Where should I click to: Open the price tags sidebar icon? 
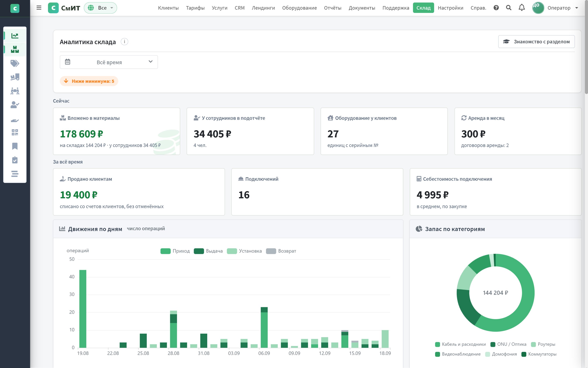[15, 63]
